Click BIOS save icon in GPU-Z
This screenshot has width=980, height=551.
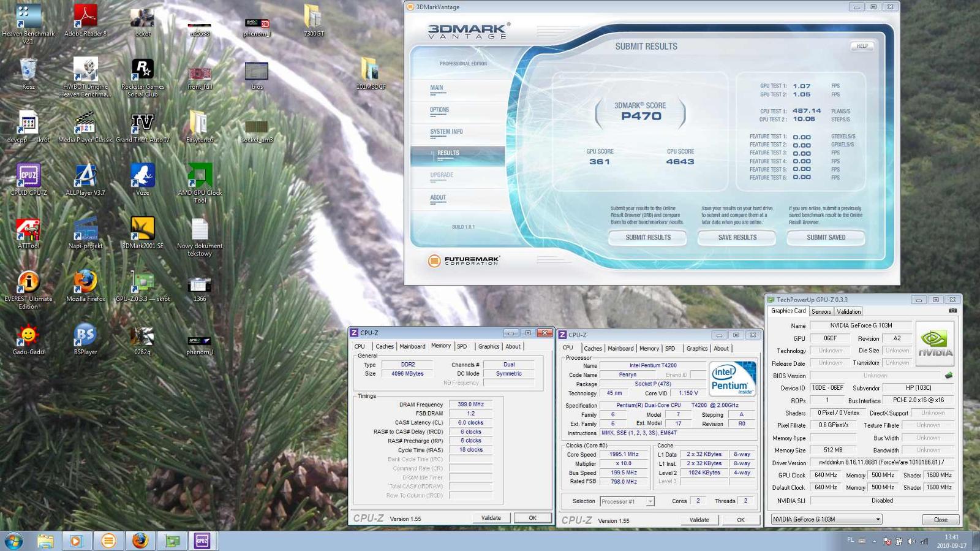pyautogui.click(x=949, y=375)
